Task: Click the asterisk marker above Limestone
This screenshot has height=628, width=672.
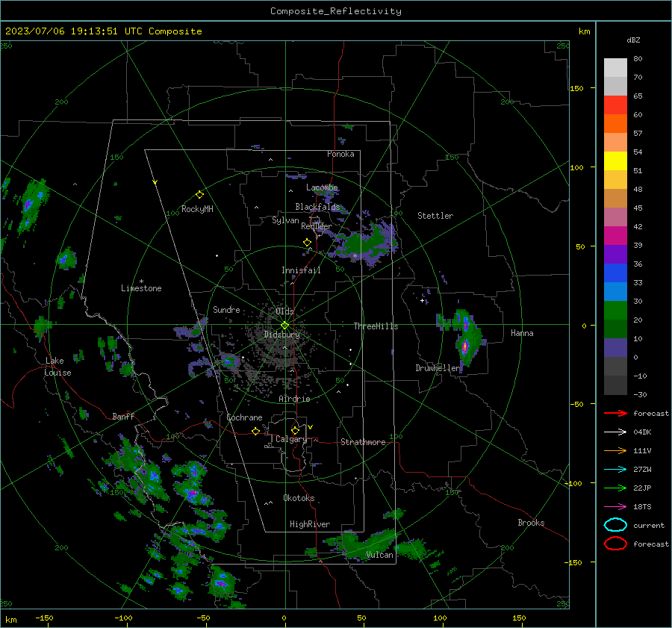Action: tap(141, 282)
